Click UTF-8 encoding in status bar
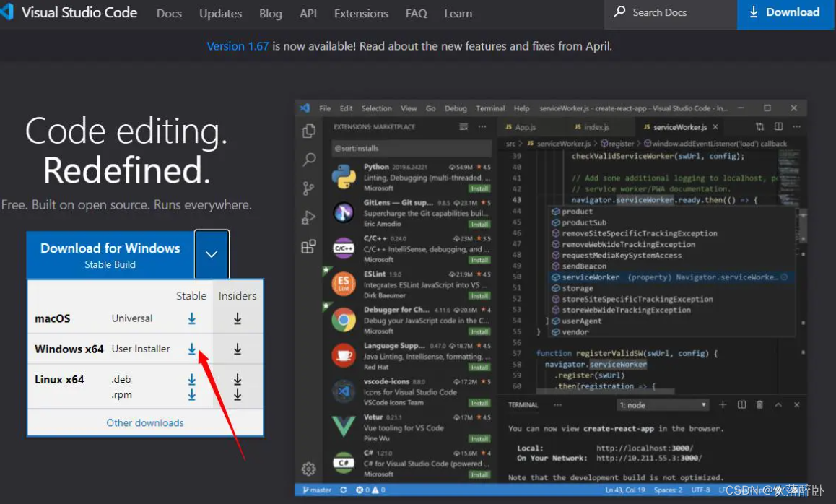 click(x=700, y=490)
